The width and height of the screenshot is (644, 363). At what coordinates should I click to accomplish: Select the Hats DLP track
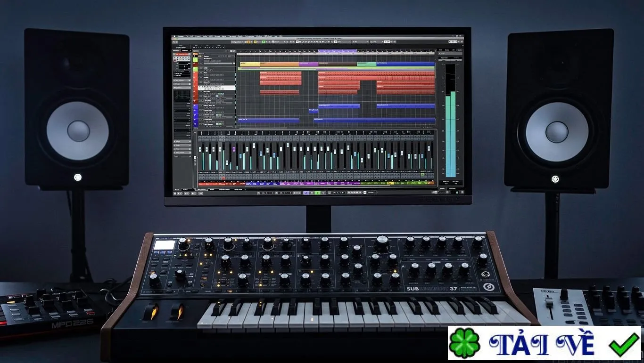point(216,96)
